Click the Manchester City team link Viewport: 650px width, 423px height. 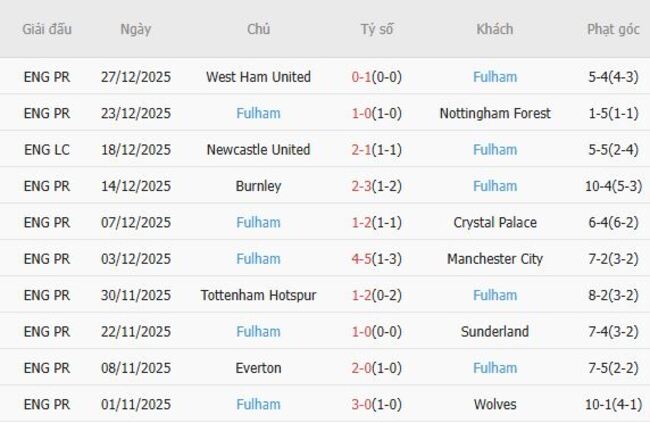click(x=495, y=259)
